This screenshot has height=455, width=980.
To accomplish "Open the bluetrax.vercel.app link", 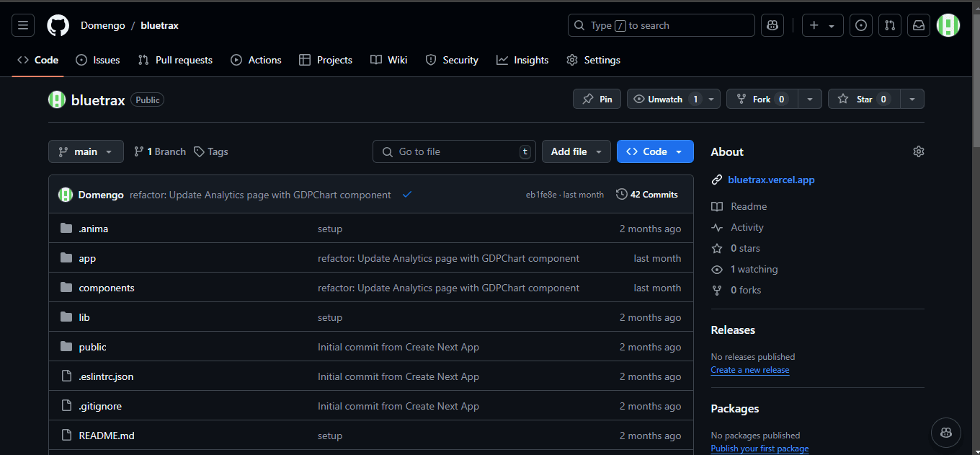I will 771,180.
